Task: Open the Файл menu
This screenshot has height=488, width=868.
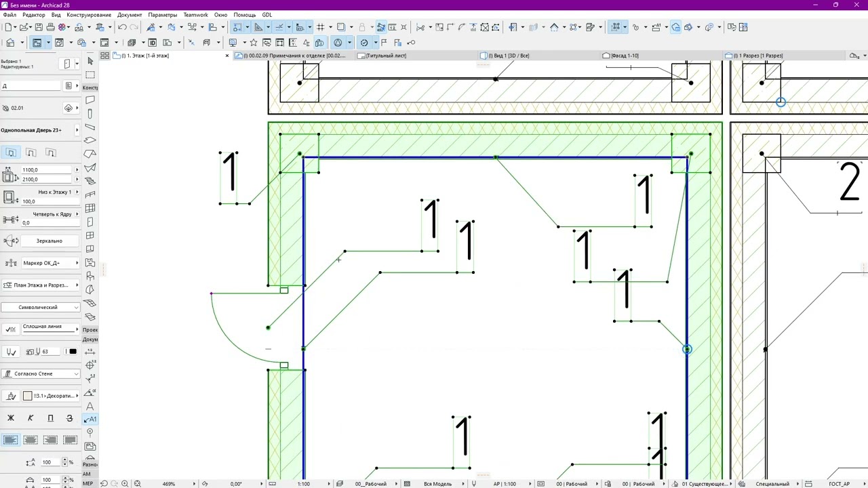Action: 9,15
